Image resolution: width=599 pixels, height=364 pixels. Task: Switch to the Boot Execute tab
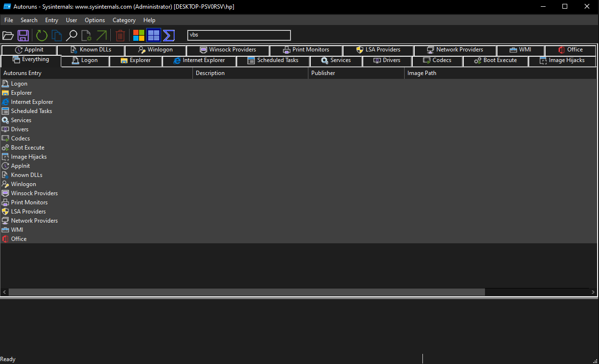(496, 61)
